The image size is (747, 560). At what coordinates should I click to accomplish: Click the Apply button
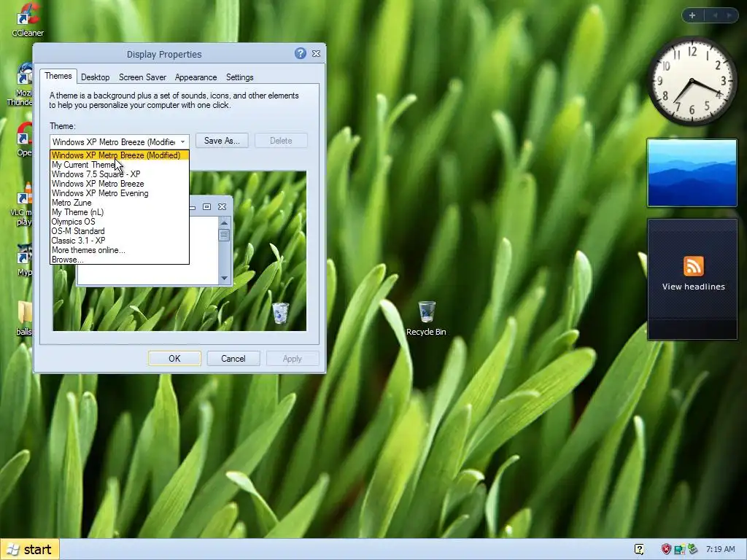pyautogui.click(x=293, y=359)
